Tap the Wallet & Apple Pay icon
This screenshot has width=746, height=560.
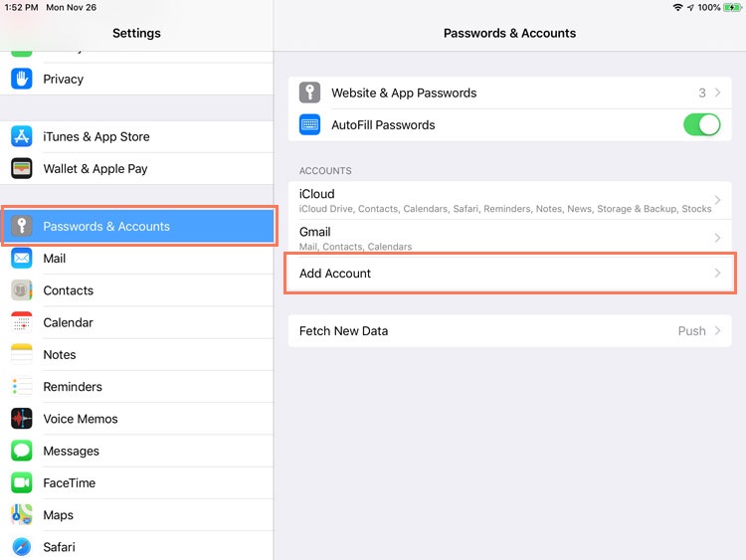point(22,168)
